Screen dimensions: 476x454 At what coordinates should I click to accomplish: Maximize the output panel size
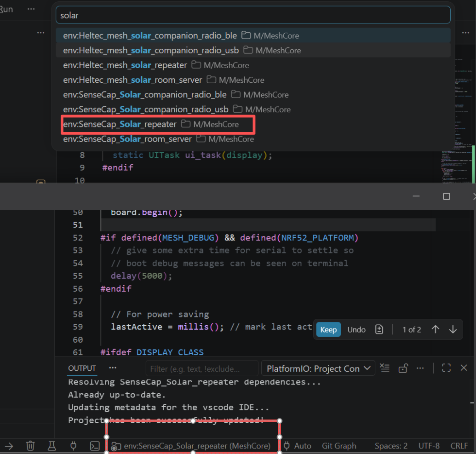(446, 368)
